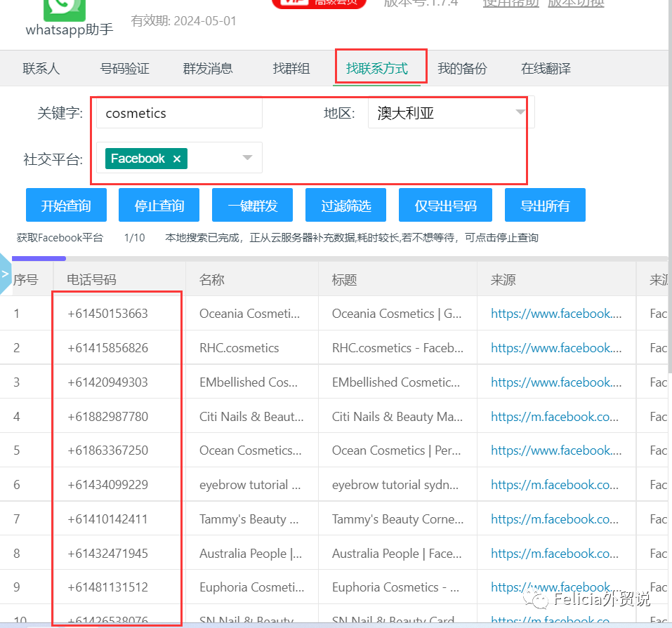Open the source link for Australia People row
This screenshot has width=672, height=628.
coord(555,553)
